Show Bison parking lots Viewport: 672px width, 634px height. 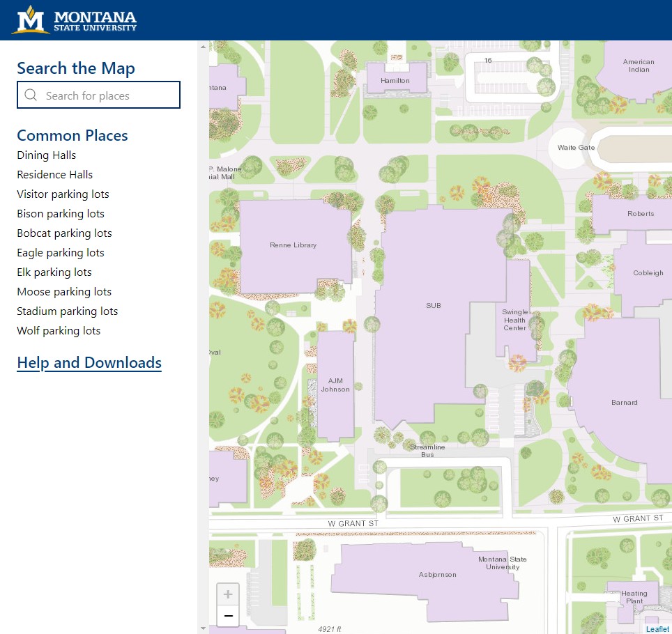point(61,214)
